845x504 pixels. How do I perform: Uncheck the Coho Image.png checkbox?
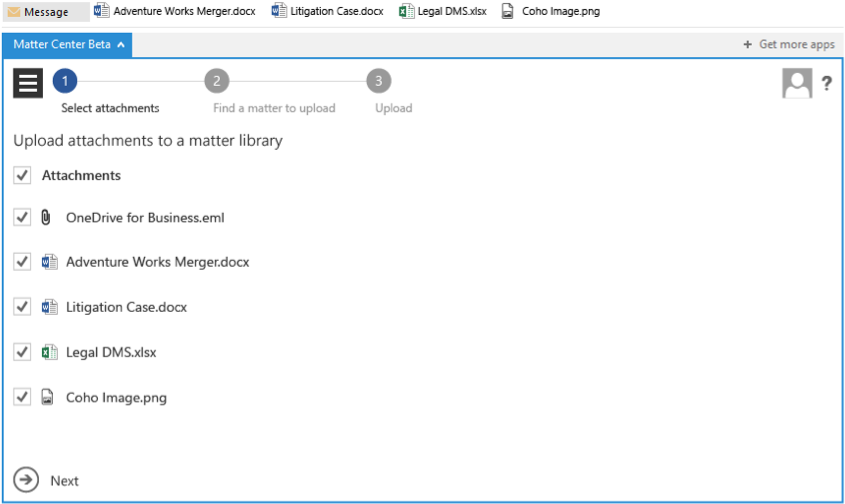(x=22, y=397)
